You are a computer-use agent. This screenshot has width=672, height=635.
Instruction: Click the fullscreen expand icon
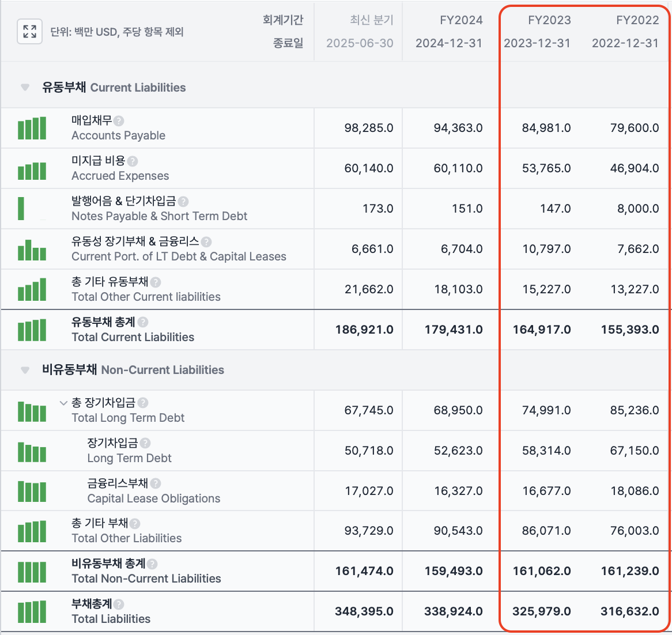29,31
